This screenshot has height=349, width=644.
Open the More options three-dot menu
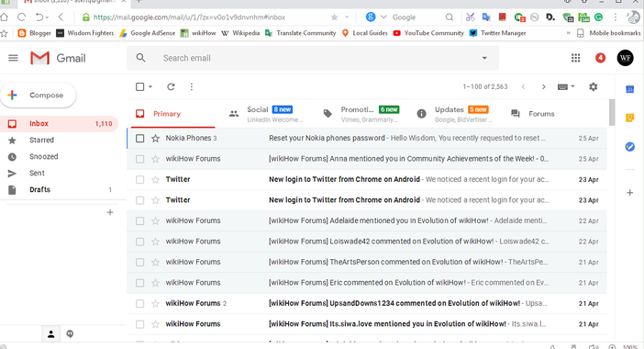[192, 86]
